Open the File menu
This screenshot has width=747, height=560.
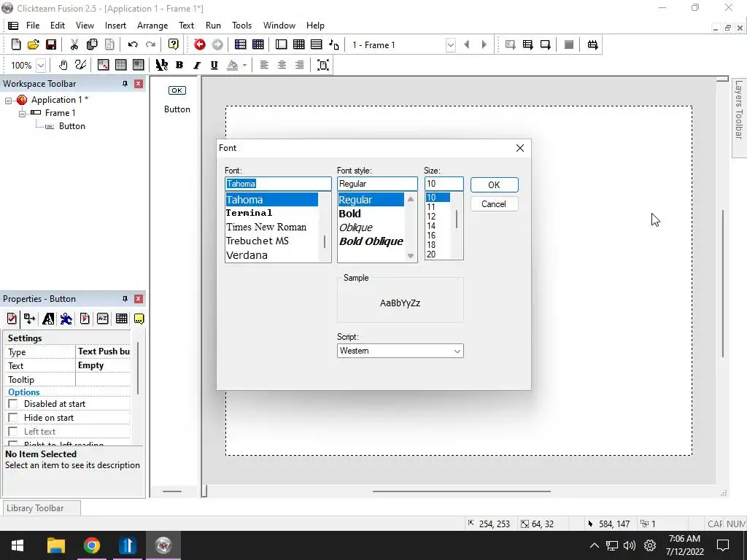pos(33,26)
